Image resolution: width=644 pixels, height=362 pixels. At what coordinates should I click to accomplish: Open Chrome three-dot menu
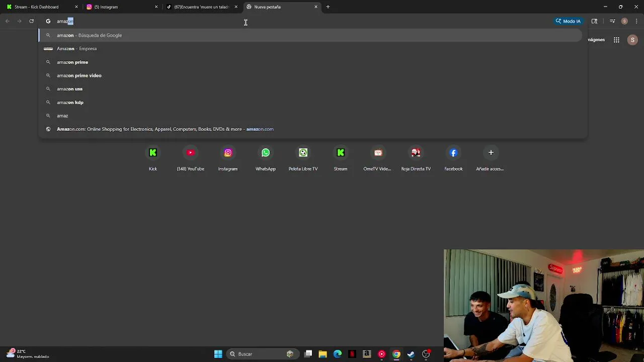pyautogui.click(x=636, y=21)
